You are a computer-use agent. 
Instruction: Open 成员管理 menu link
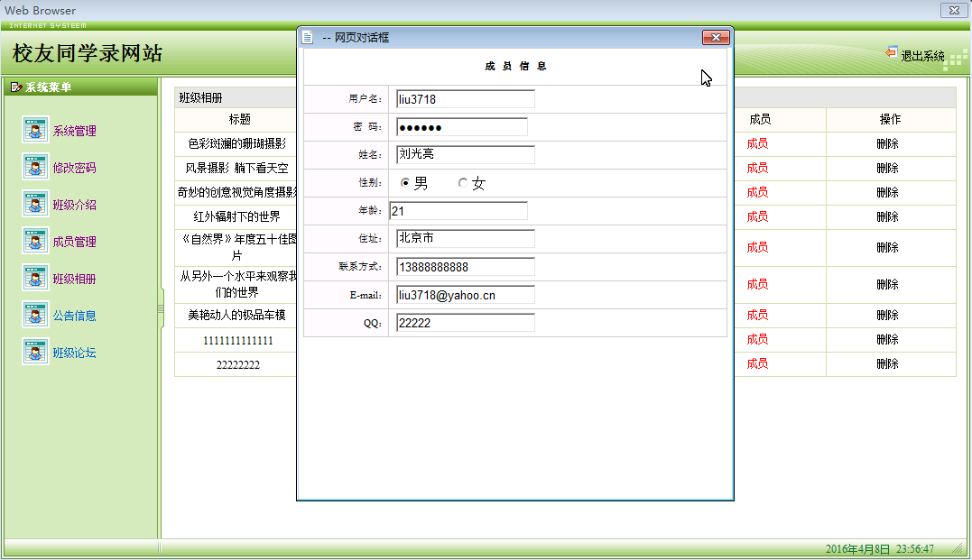click(x=74, y=243)
